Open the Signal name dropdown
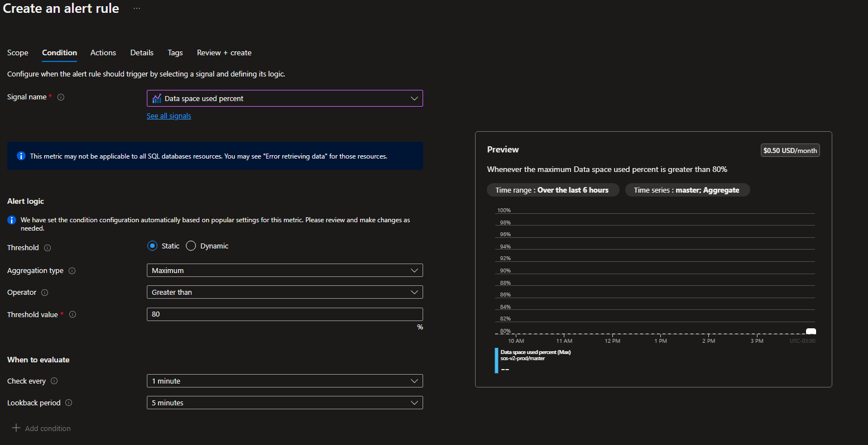 pos(285,98)
